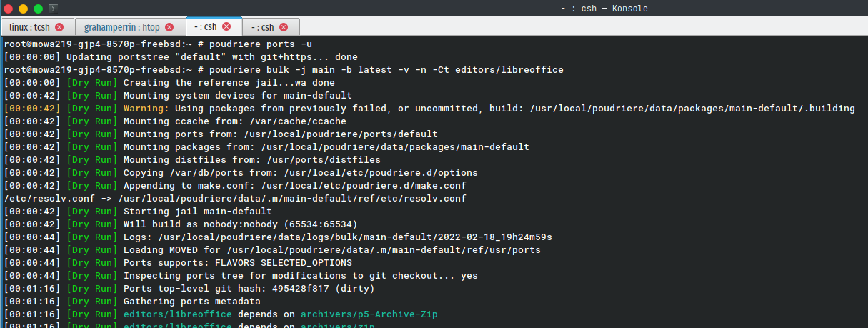The height and width of the screenshot is (328, 868).
Task: Click the active "- : csh" tab label
Action: [x=205, y=26]
